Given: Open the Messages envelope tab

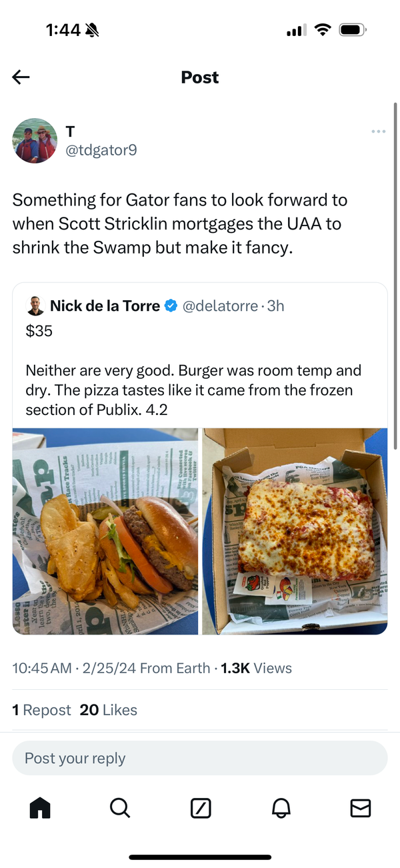Looking at the screenshot, I should [x=361, y=808].
